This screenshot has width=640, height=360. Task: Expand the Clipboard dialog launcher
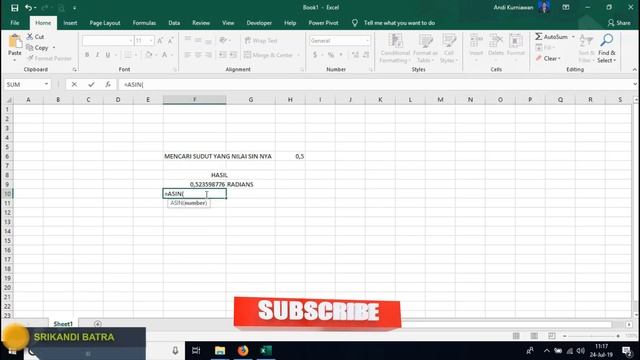pos(74,70)
